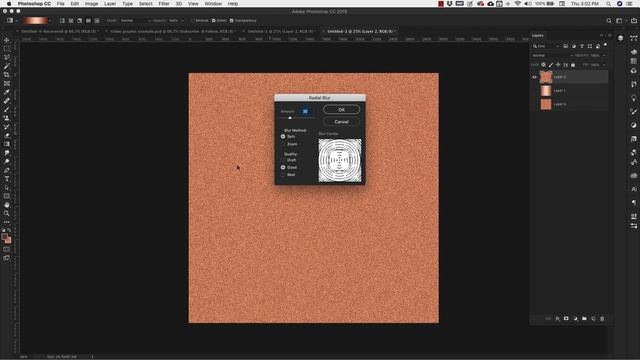Click the search icon in options bar
This screenshot has height=360, width=640.
pos(609,20)
